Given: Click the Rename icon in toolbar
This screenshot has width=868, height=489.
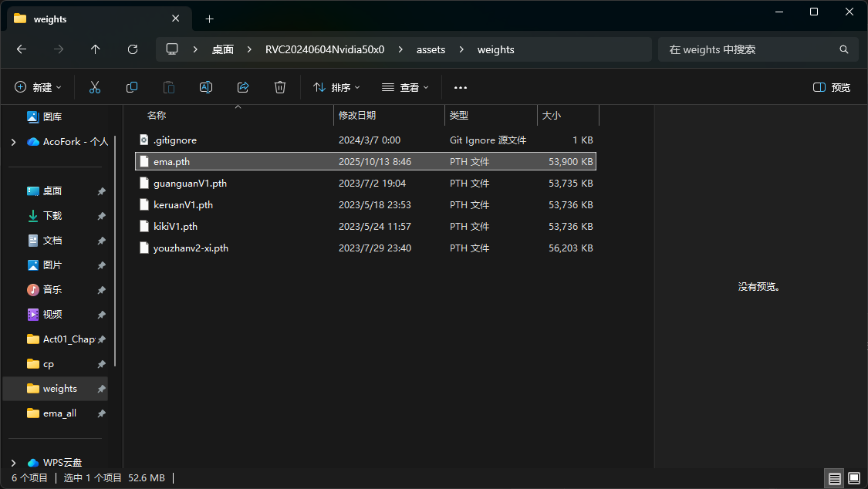Looking at the screenshot, I should click(206, 87).
